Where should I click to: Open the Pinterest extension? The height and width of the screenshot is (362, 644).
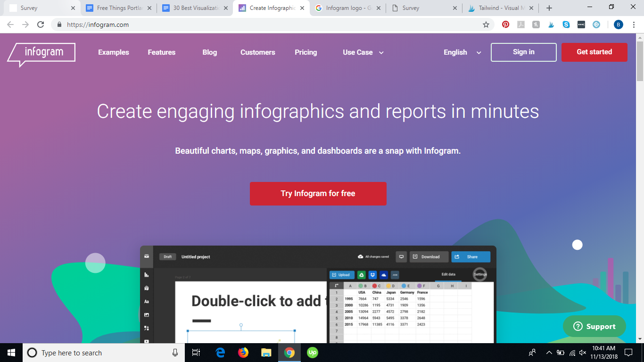505,25
